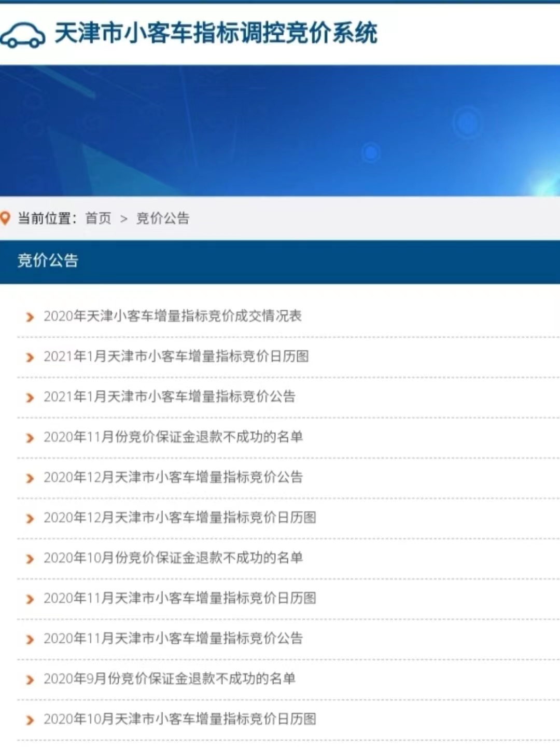
Task: Open the 首页 breadcrumb link
Action: coord(98,218)
